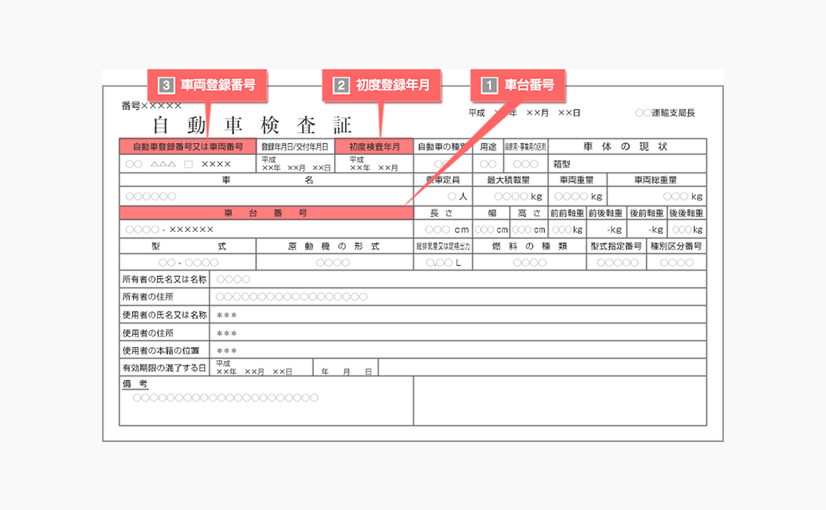Click the number 1 badge beside 車台番号
The height and width of the screenshot is (510, 826).
(490, 86)
